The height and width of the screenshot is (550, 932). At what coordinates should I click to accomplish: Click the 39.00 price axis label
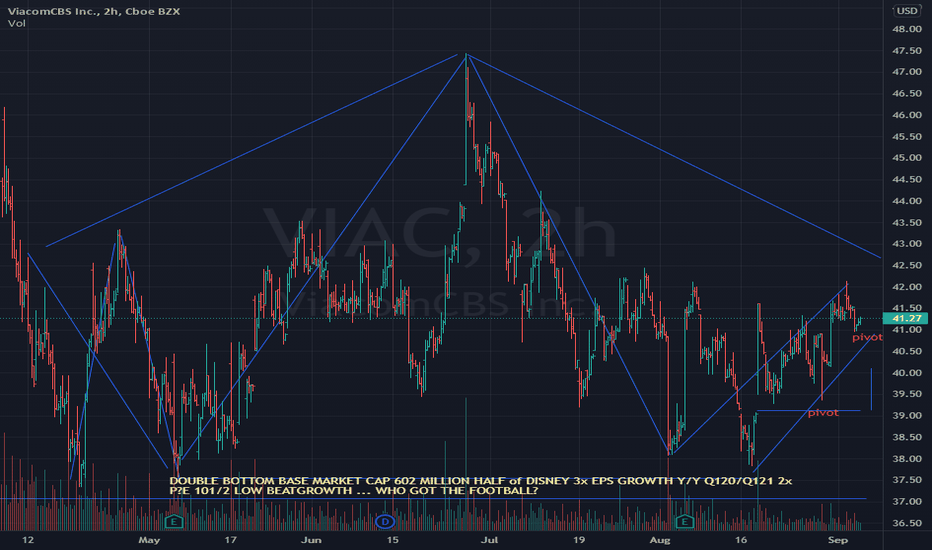tap(907, 416)
